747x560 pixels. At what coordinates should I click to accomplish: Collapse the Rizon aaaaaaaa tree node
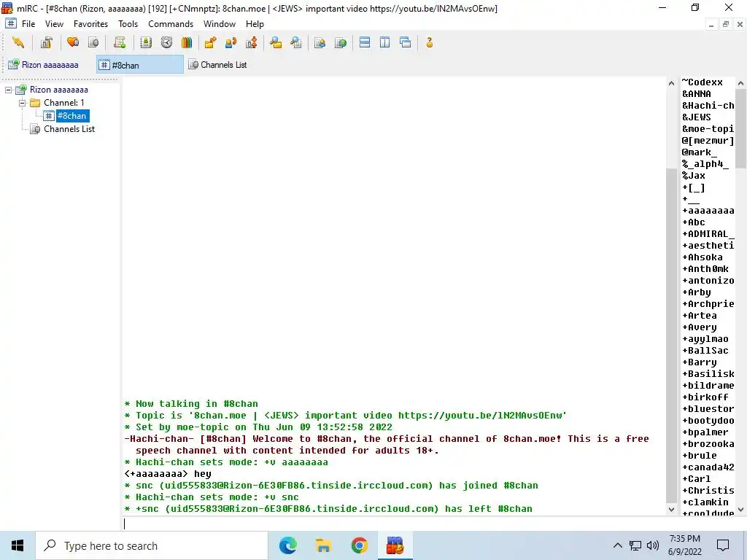click(x=9, y=90)
